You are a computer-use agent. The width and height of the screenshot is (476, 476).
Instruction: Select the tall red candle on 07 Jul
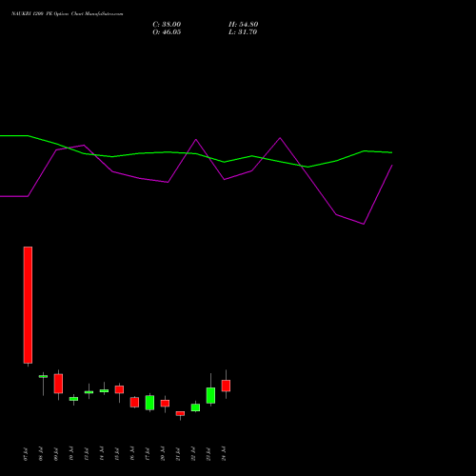coord(28,305)
